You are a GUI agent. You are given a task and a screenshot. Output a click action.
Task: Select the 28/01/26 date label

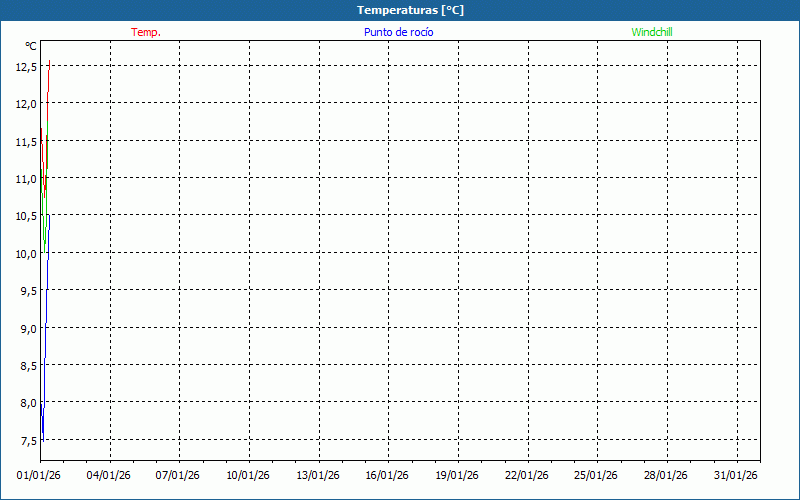tap(665, 475)
